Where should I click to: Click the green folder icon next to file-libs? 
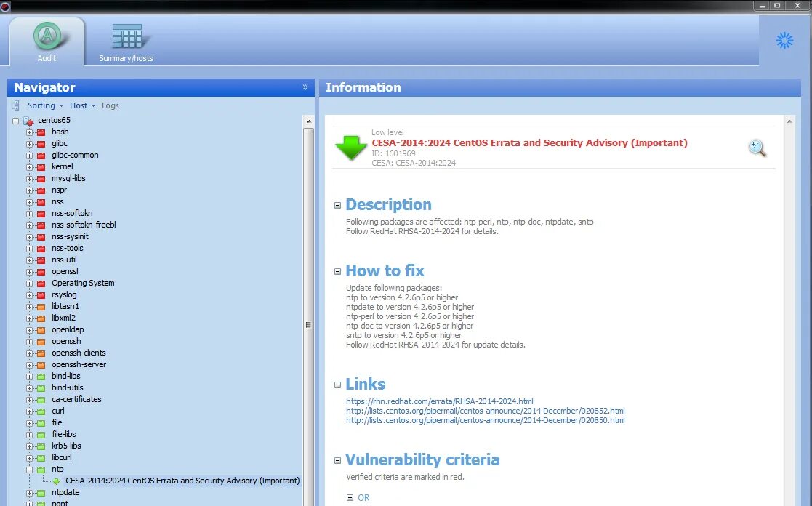[41, 435]
